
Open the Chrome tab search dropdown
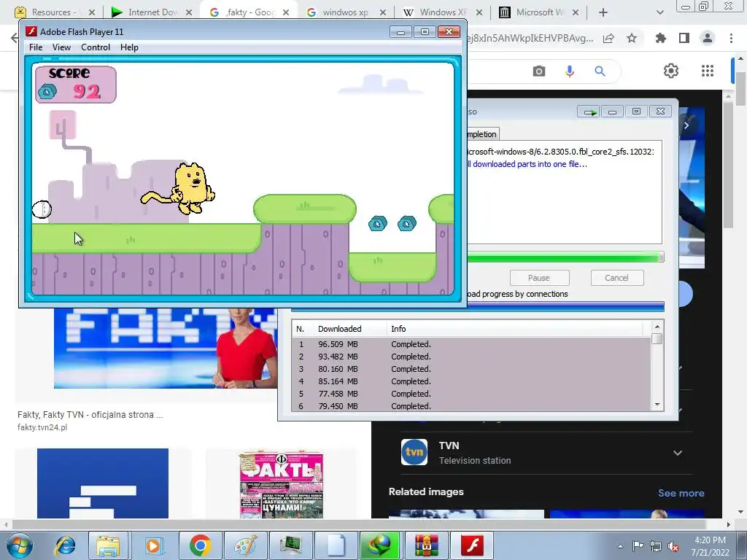tap(659, 12)
